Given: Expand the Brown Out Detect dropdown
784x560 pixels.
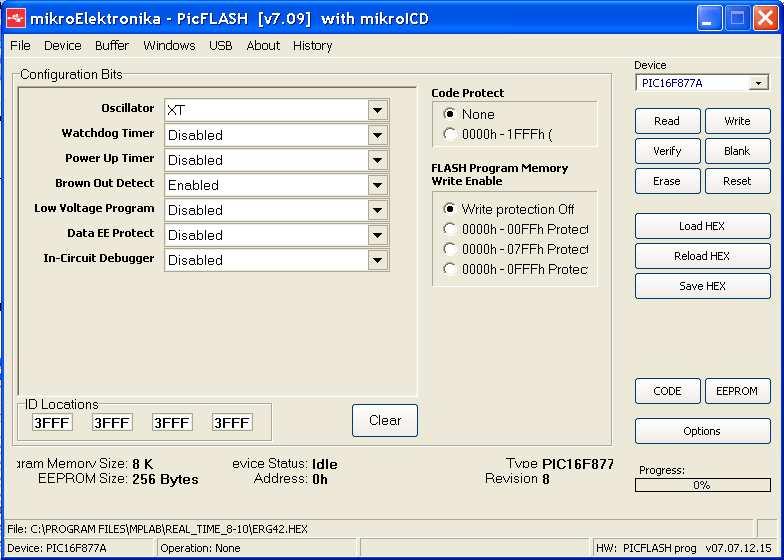Looking at the screenshot, I should point(378,185).
